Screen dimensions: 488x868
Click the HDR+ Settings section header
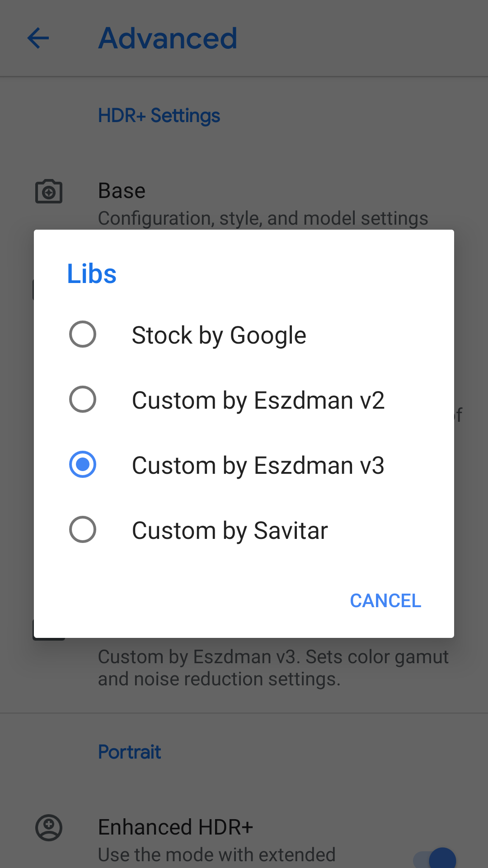tap(159, 116)
